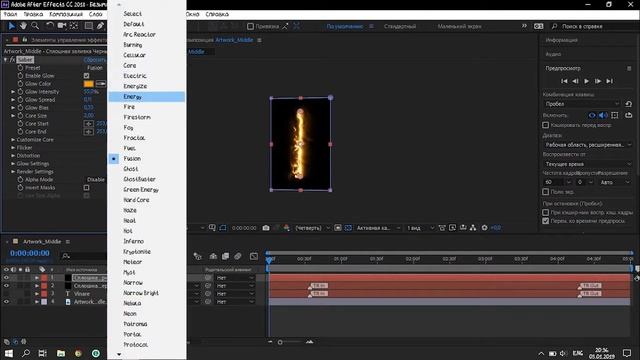This screenshot has width=640, height=360.
Task: Click the Graph Editor icon in timeline
Action: tap(253, 256)
